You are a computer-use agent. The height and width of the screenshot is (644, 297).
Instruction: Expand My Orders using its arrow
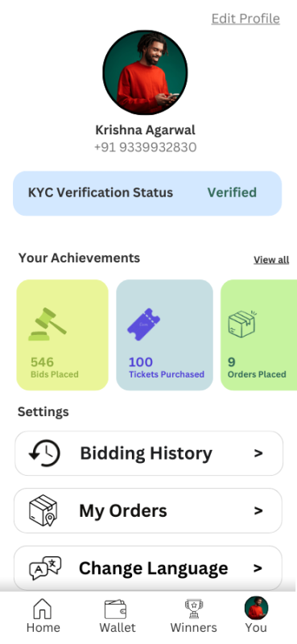point(258,510)
